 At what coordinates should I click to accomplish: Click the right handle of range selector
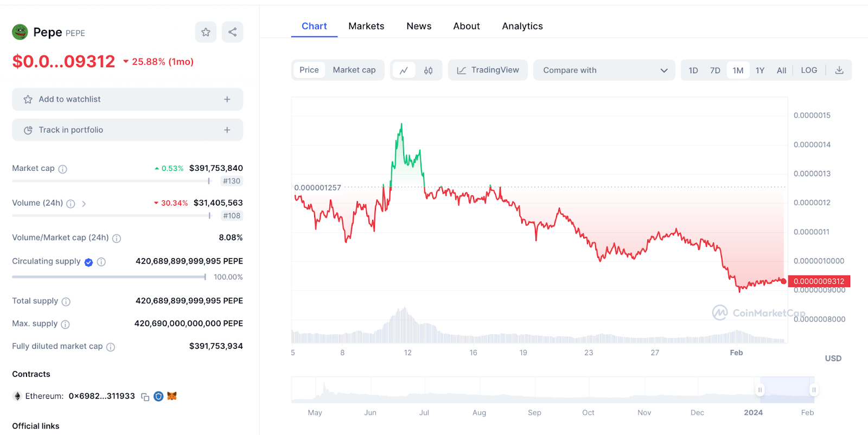(x=814, y=389)
